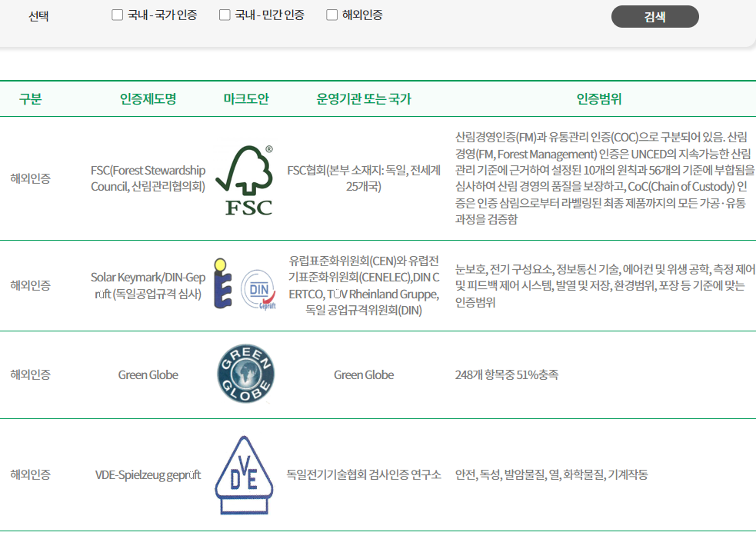Check the 국내-민간 인증 option
Image resolution: width=756 pixels, height=539 pixels.
(x=224, y=14)
